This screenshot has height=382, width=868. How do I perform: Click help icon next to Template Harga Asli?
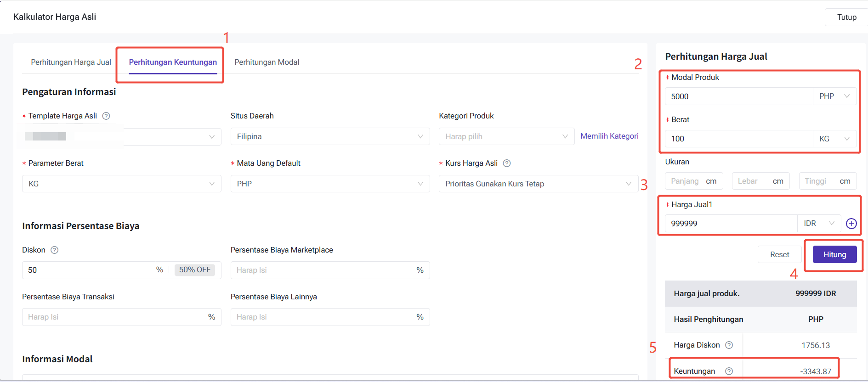106,116
